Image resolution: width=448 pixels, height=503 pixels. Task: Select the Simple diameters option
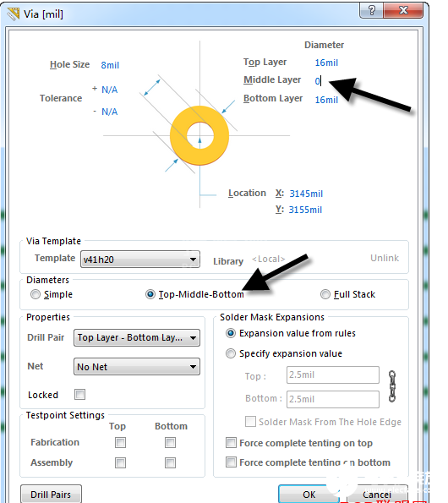[x=36, y=294]
